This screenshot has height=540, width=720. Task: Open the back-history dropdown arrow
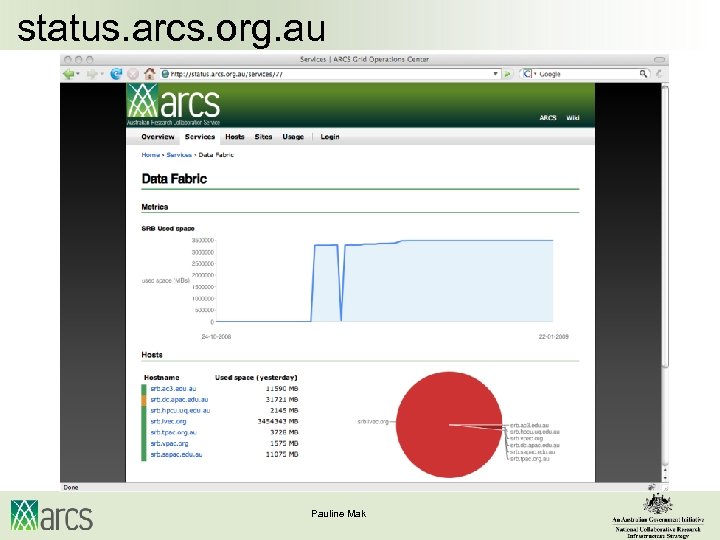[x=78, y=74]
